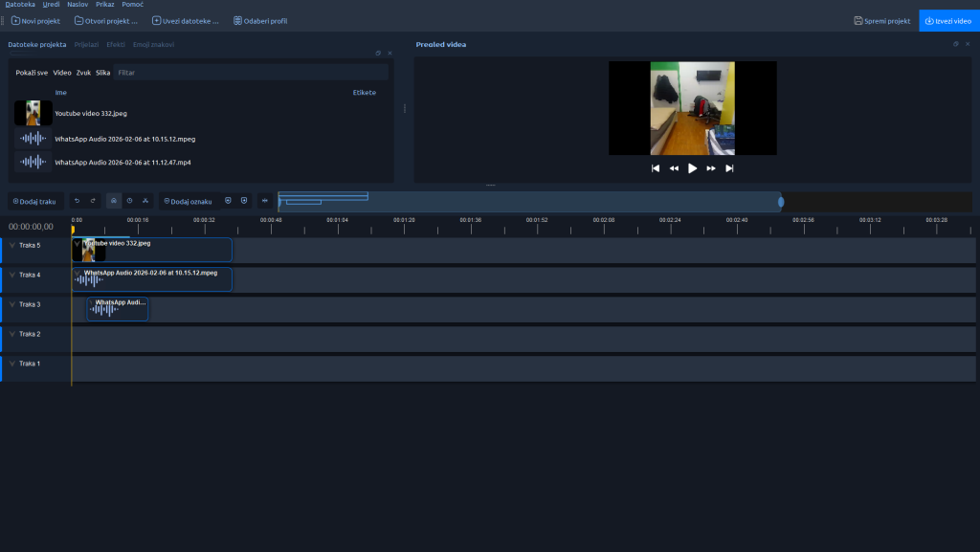980x552 pixels.
Task: Click Dodaj traku to add track
Action: [x=33, y=201]
